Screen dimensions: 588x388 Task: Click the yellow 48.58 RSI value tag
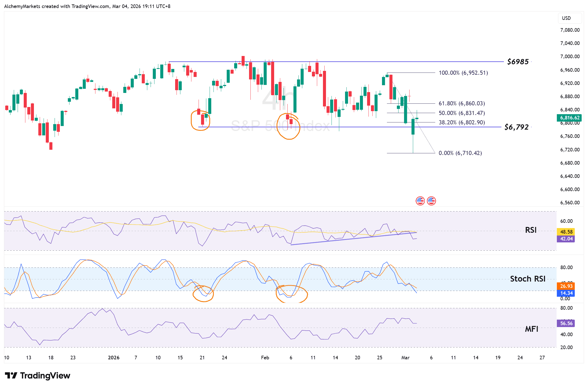566,232
